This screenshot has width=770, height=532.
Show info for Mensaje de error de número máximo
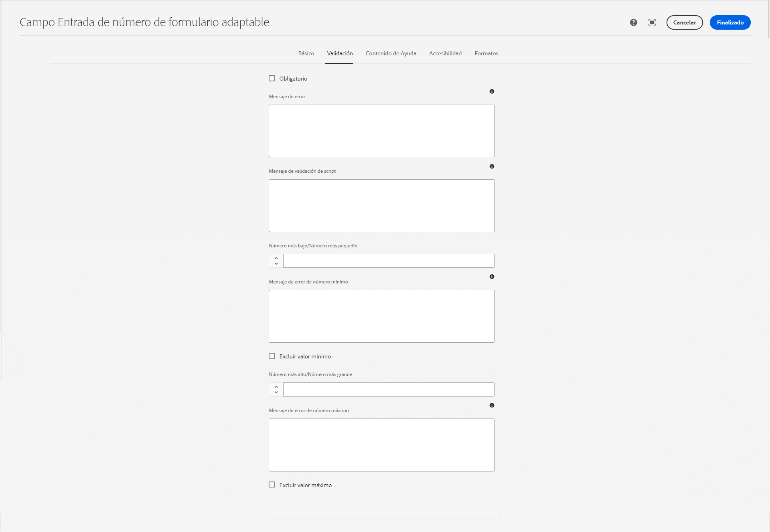[492, 405]
